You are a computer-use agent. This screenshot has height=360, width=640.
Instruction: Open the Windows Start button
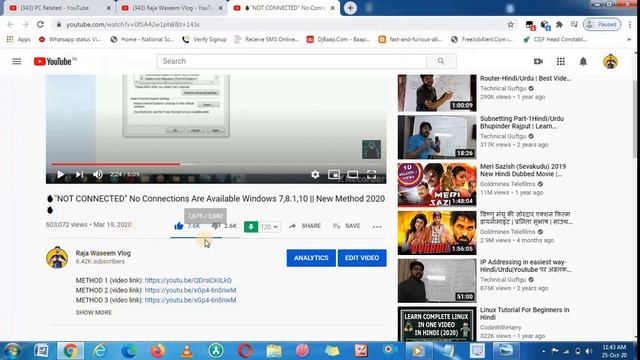coord(12,351)
